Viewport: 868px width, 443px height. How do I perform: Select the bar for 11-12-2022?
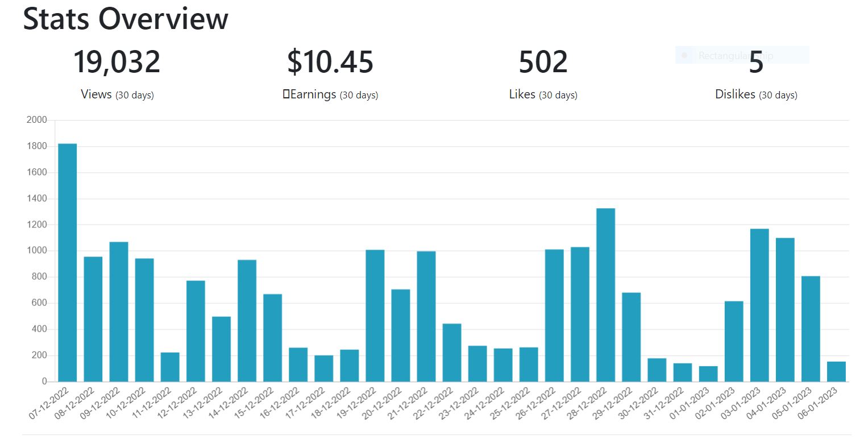click(170, 367)
